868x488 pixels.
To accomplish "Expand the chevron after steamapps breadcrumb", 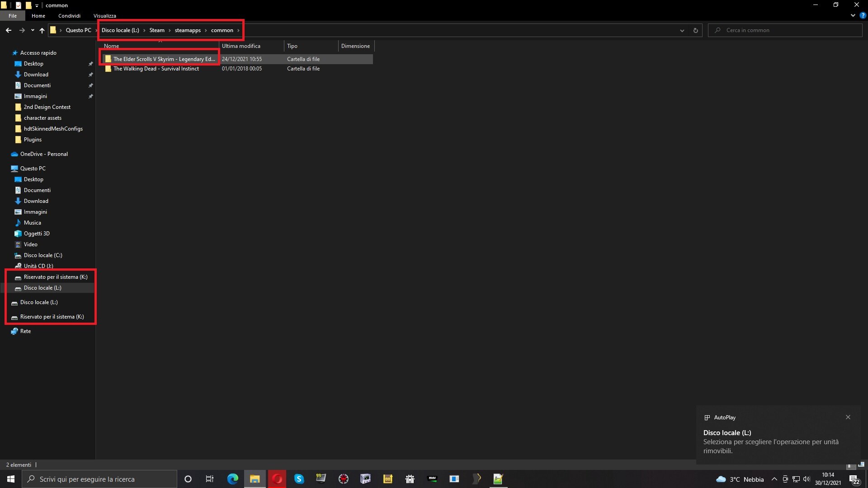I will (206, 30).
